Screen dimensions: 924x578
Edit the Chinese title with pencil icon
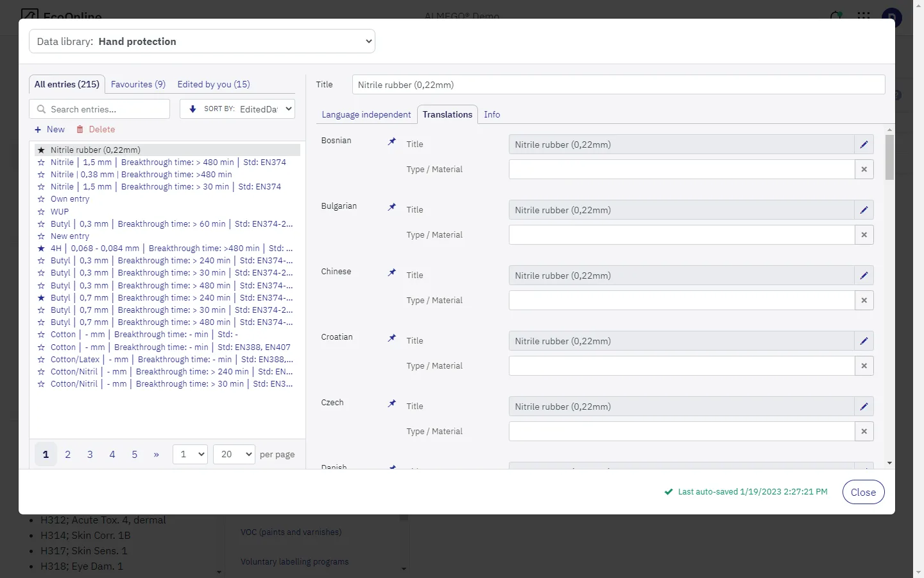pos(864,276)
